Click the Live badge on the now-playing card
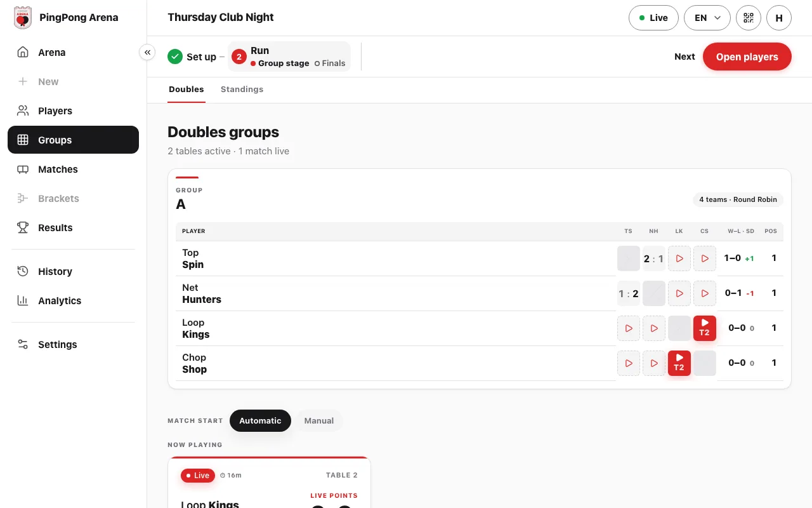 [x=197, y=476]
